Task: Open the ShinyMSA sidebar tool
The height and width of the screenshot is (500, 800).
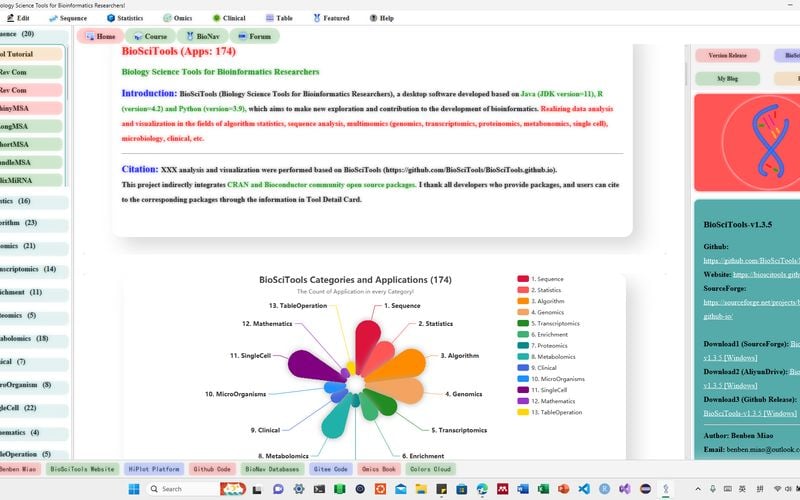Action: click(x=31, y=108)
